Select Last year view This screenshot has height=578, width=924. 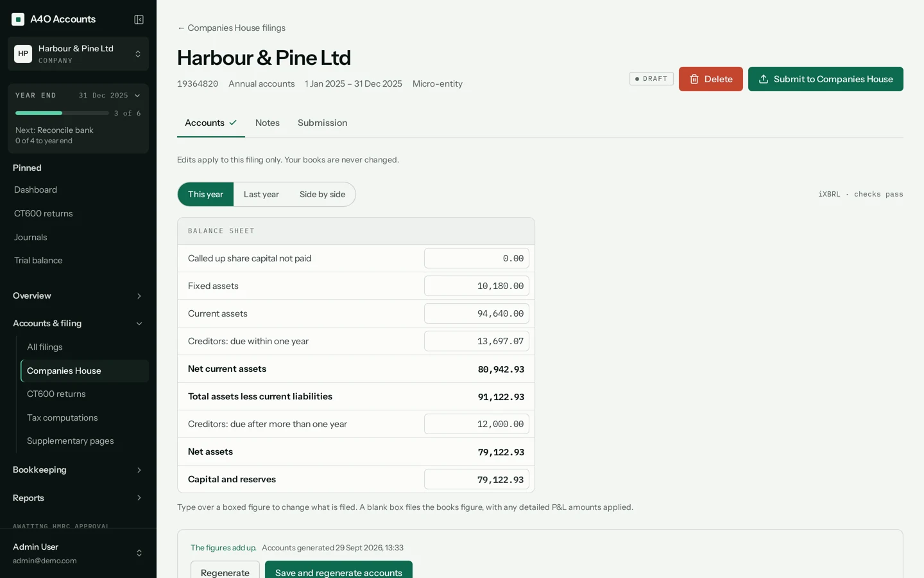(261, 195)
